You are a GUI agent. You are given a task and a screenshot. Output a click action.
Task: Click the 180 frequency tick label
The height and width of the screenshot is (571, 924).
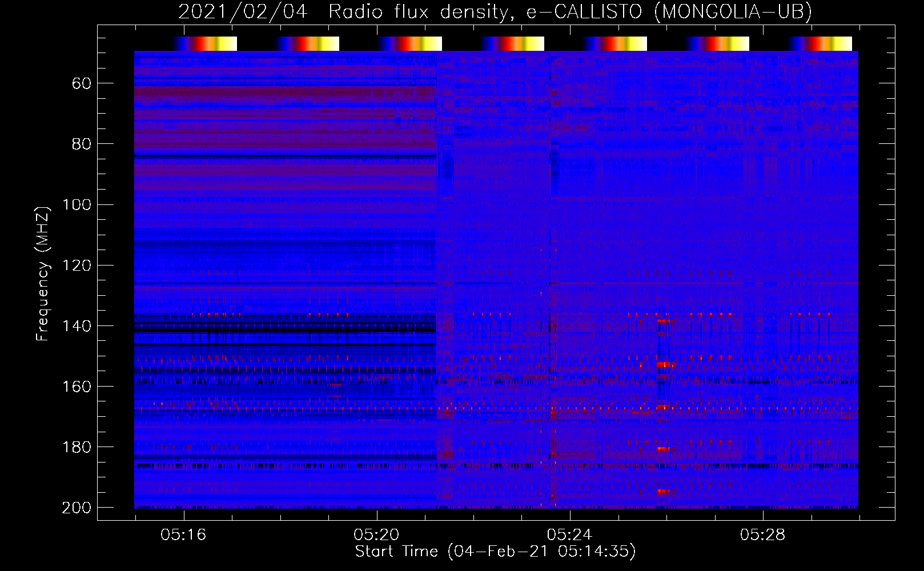point(77,447)
